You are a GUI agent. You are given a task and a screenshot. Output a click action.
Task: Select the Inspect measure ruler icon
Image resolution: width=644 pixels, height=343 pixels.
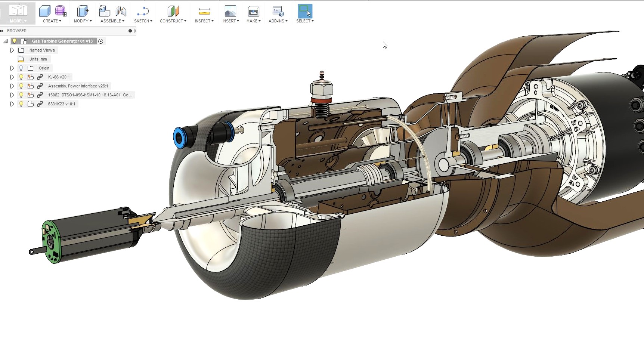pyautogui.click(x=204, y=11)
